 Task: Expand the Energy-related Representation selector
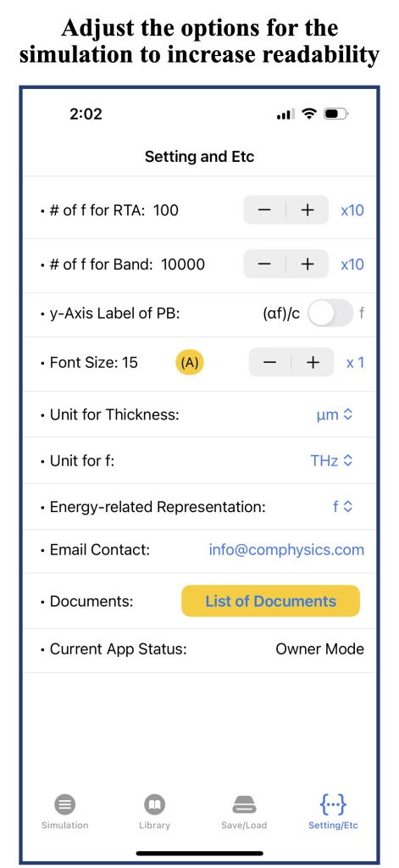click(x=342, y=507)
